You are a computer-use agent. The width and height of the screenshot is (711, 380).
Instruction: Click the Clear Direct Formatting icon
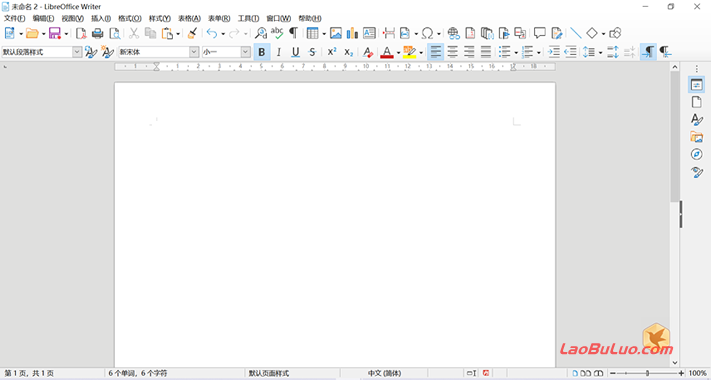click(x=368, y=52)
